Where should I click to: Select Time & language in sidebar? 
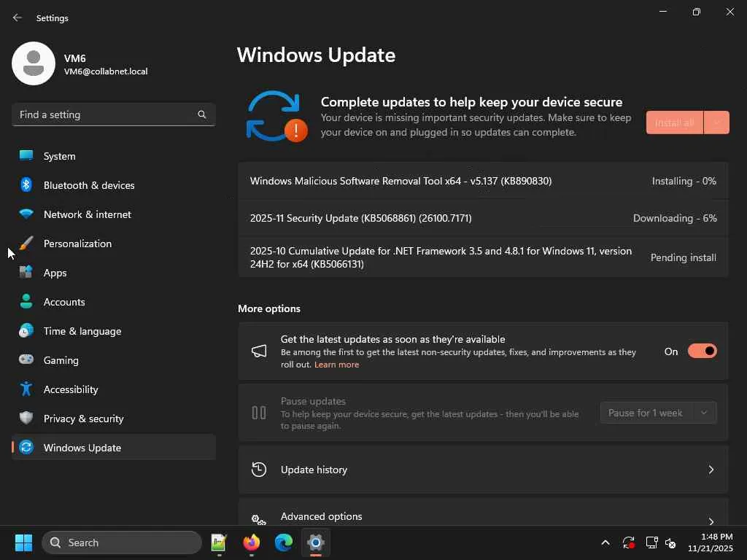[114, 331]
